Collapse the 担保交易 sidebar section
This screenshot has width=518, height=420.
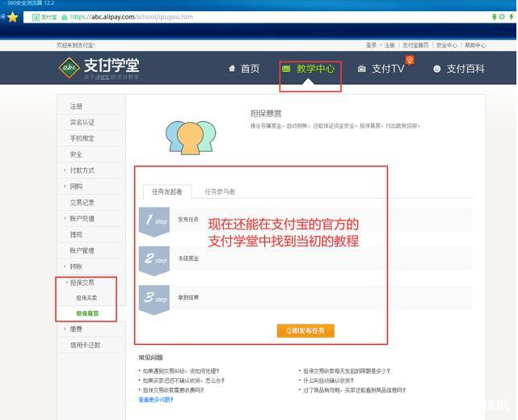pyautogui.click(x=82, y=283)
